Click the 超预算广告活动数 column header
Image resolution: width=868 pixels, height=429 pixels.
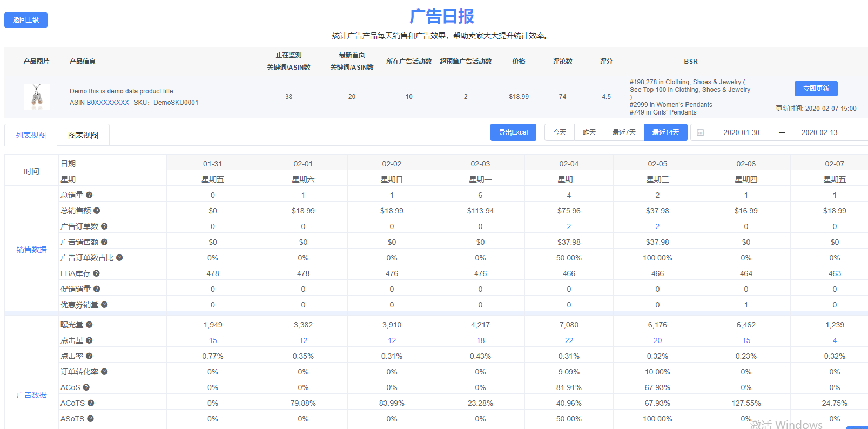pyautogui.click(x=466, y=62)
